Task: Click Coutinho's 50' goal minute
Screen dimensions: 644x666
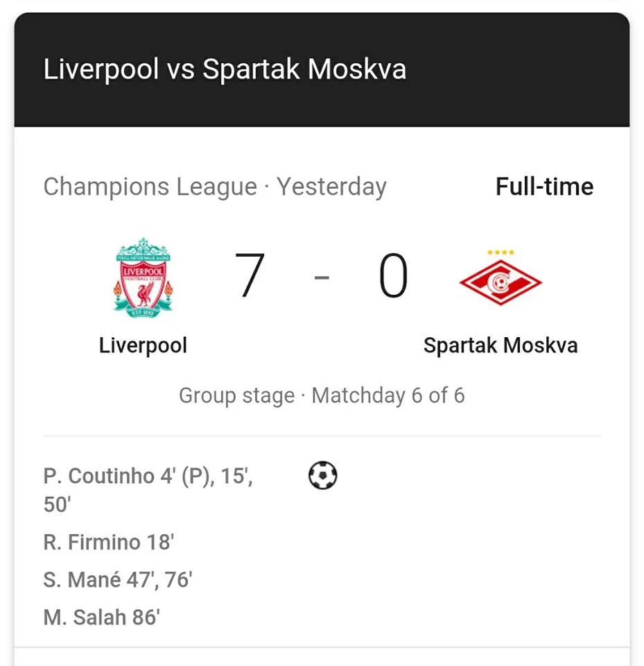Action: pyautogui.click(x=58, y=505)
